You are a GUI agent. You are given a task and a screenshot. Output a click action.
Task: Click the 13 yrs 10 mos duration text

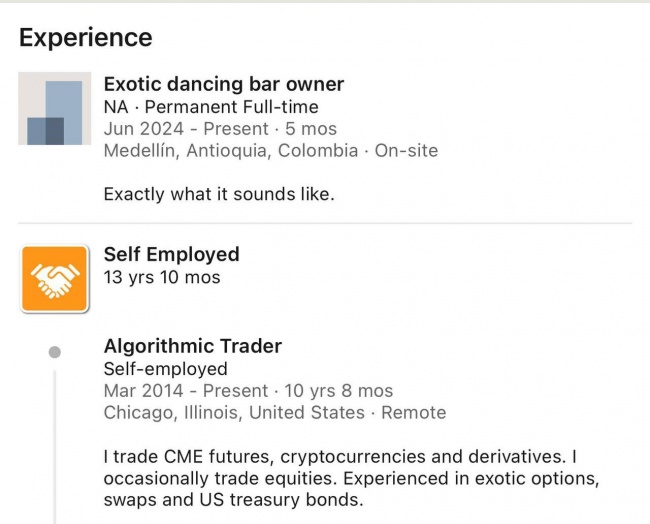162,277
